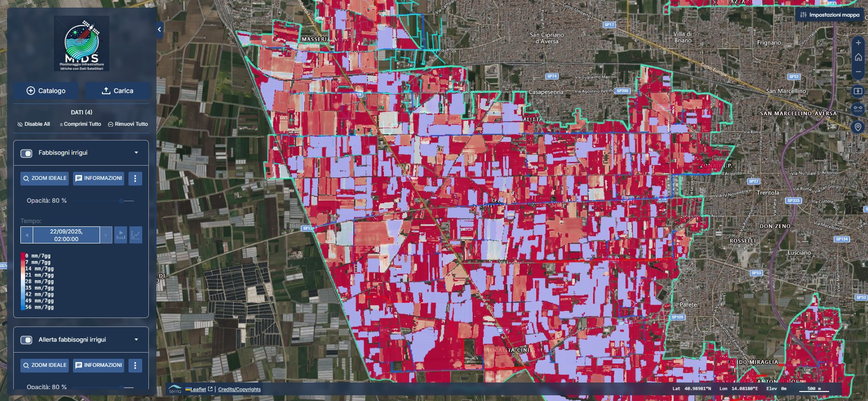Toggle the Alerta fabbisogni irrigui layer
This screenshot has height=401, width=868.
pyautogui.click(x=27, y=340)
